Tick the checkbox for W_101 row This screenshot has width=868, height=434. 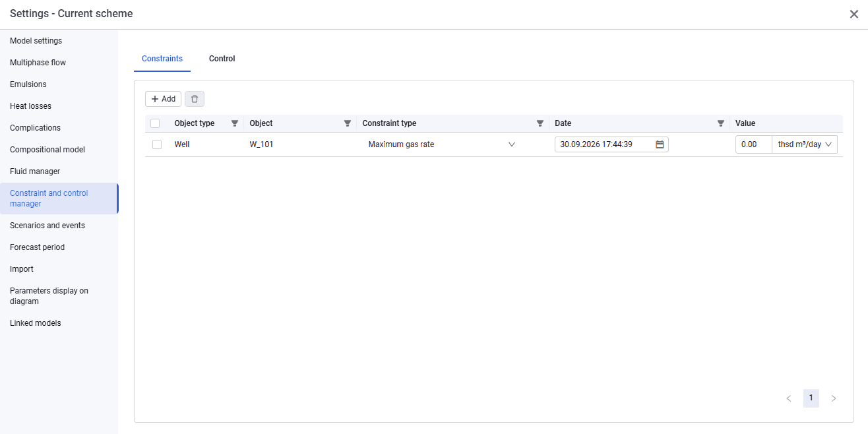tap(157, 144)
